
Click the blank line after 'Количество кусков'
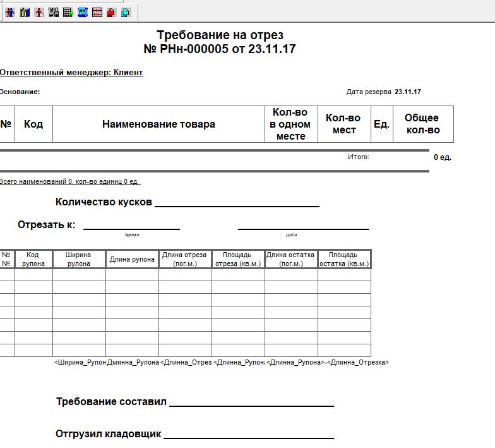pyautogui.click(x=237, y=202)
